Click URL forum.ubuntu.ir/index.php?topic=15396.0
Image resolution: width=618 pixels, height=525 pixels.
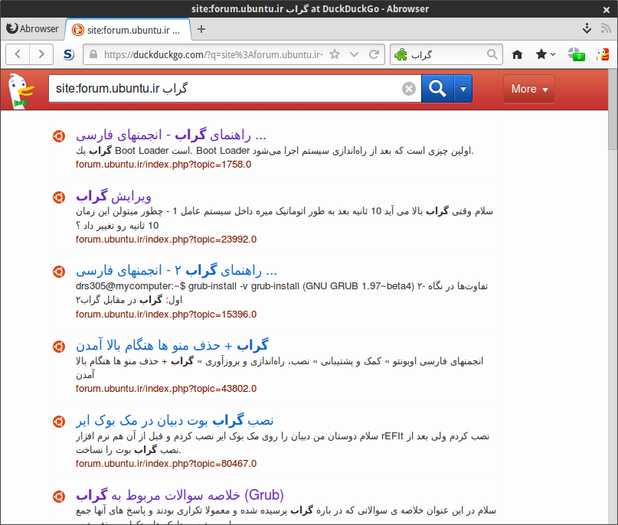166,314
